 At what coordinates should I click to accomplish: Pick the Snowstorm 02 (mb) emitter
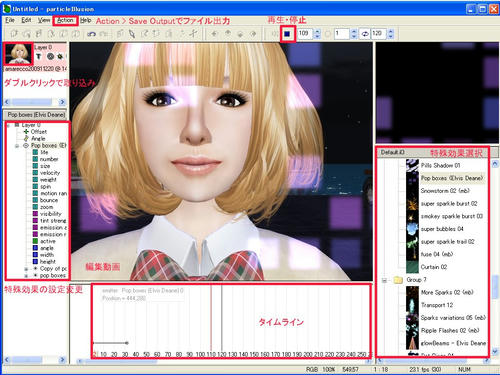coord(445,191)
